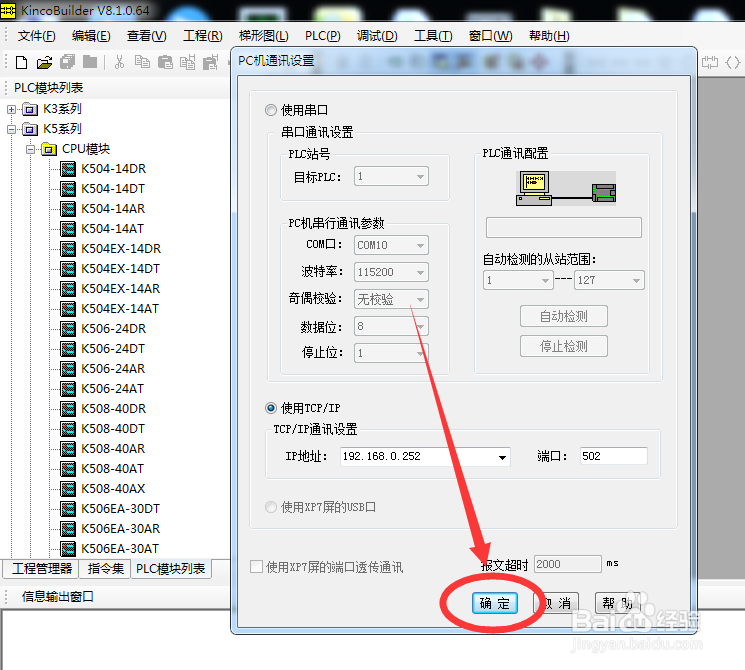745x670 pixels.
Task: Open the 编辑(E) menu
Action: tap(91, 36)
